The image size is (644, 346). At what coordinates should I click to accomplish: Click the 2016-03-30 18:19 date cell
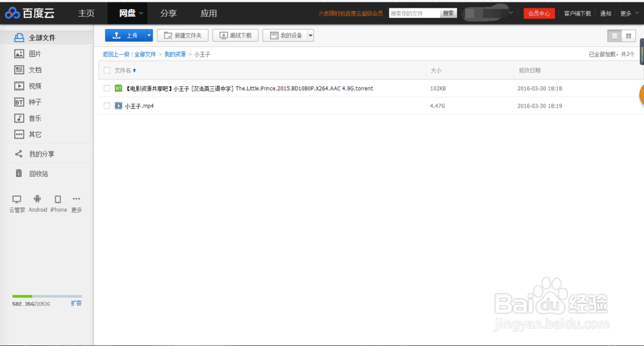pyautogui.click(x=540, y=106)
